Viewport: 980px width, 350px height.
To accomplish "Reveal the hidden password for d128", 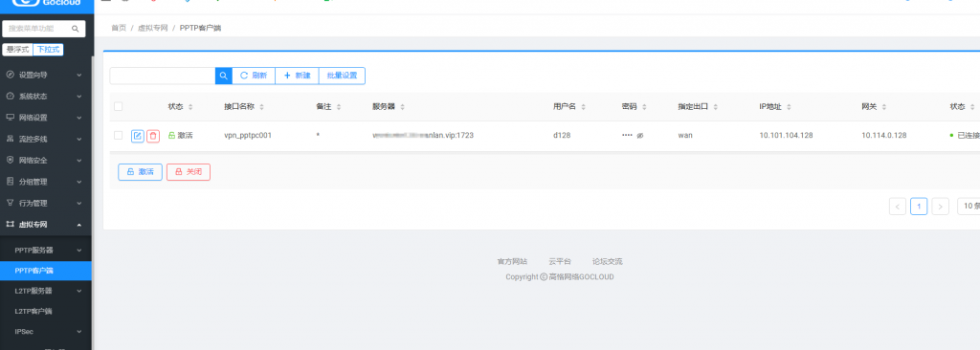I will click(640, 136).
